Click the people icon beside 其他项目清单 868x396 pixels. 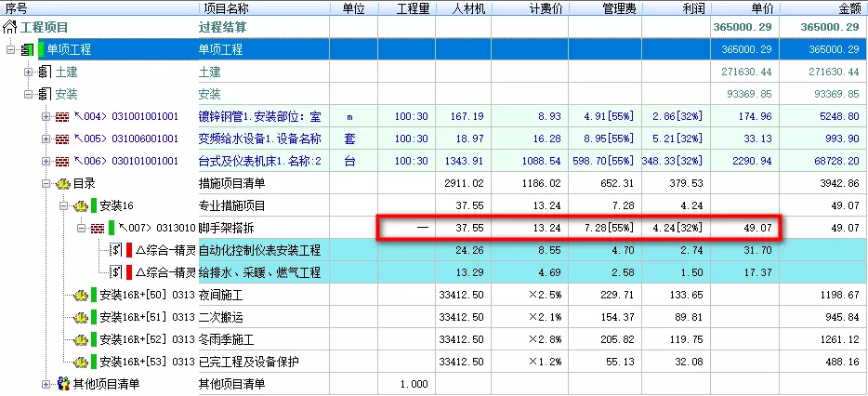tap(63, 384)
